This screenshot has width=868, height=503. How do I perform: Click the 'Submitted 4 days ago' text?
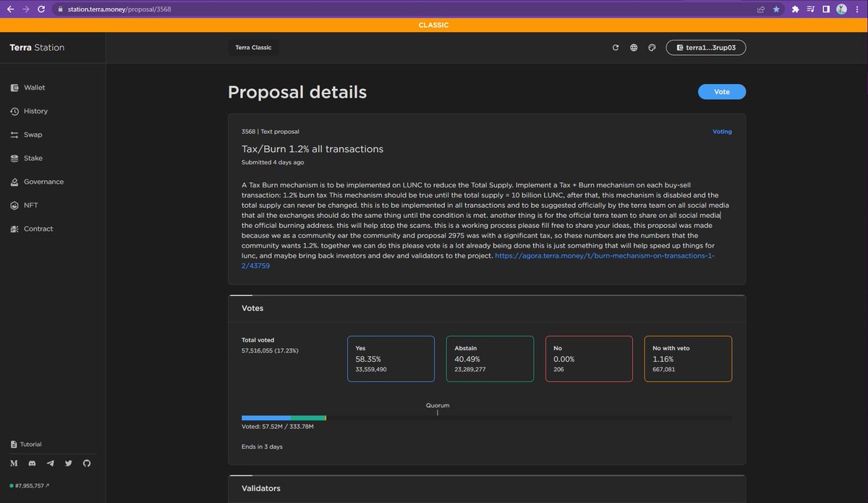pos(273,162)
